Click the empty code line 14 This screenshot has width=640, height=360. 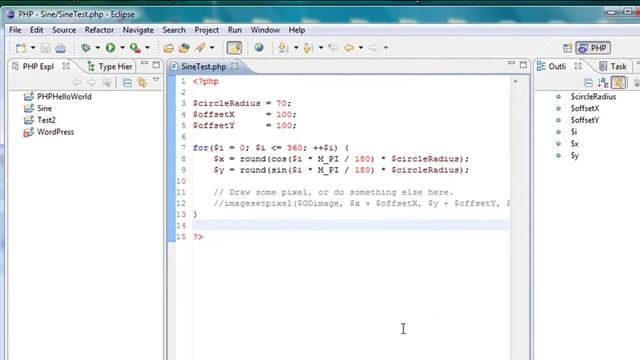point(351,225)
